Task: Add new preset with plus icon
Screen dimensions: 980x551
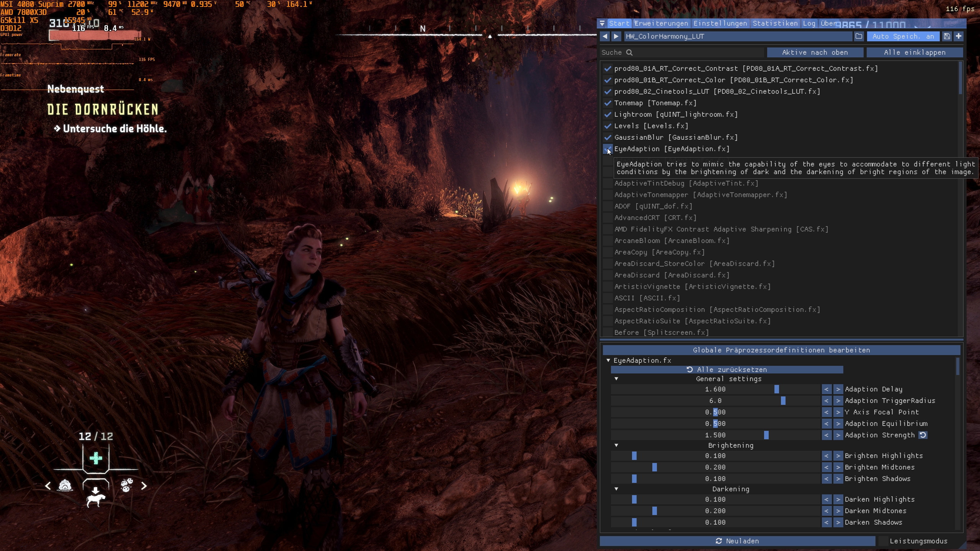Action: pos(958,36)
